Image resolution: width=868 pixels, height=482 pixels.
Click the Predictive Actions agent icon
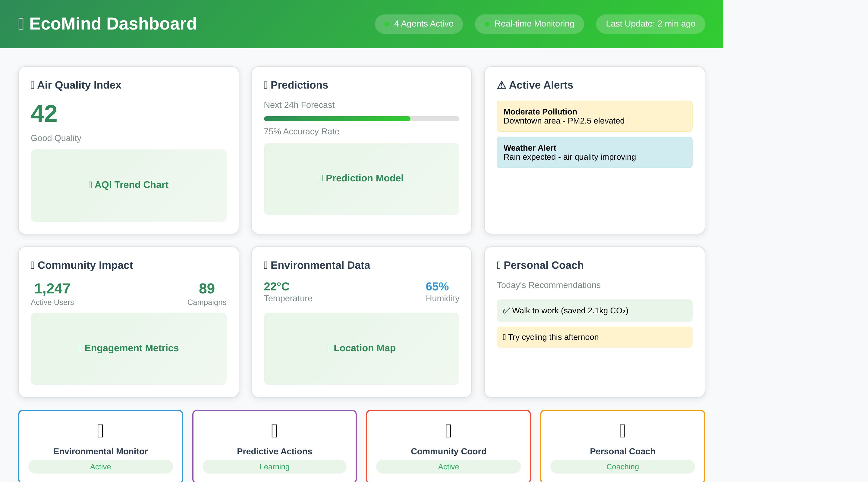tap(274, 431)
